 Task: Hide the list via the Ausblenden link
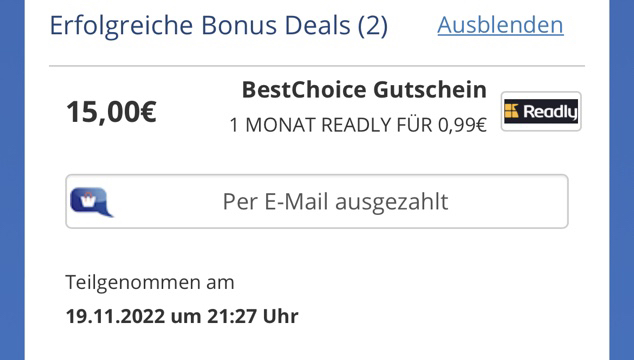tap(500, 25)
